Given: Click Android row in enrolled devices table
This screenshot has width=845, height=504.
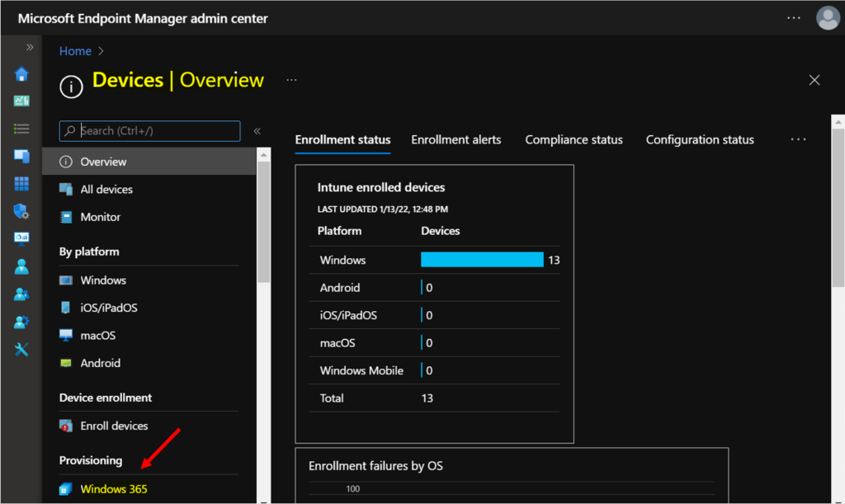Looking at the screenshot, I should pyautogui.click(x=434, y=288).
